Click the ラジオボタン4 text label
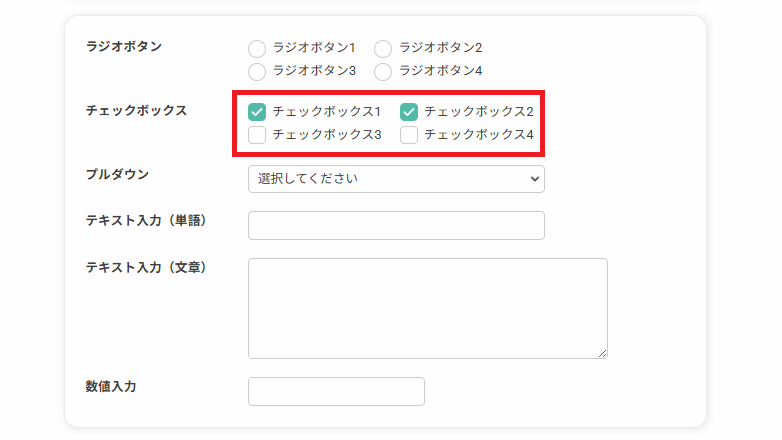This screenshot has width=782, height=440. [440, 71]
